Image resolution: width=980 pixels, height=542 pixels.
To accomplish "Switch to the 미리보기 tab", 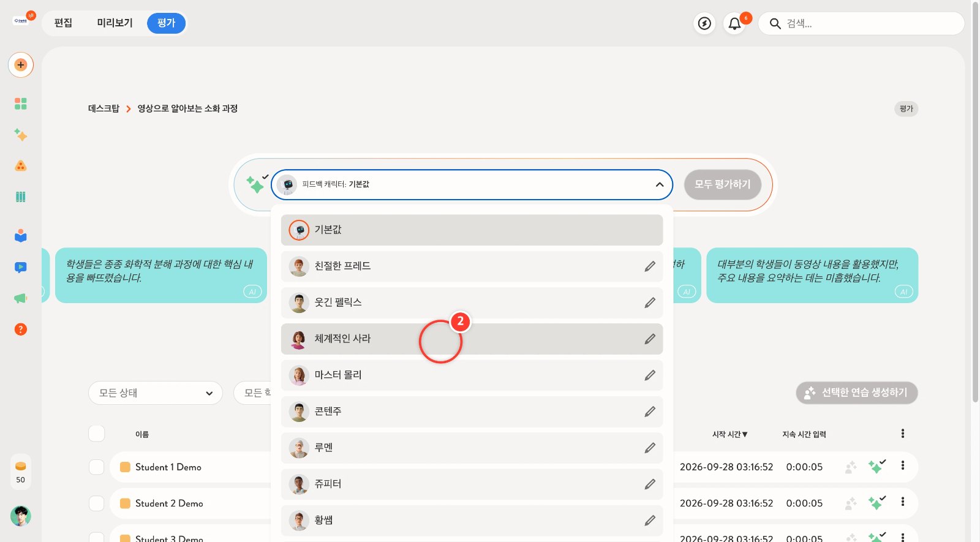I will [x=115, y=23].
